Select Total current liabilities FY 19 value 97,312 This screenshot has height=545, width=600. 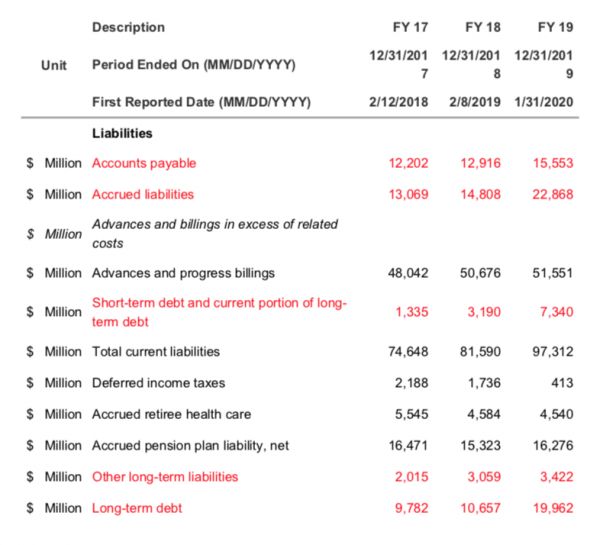point(552,351)
